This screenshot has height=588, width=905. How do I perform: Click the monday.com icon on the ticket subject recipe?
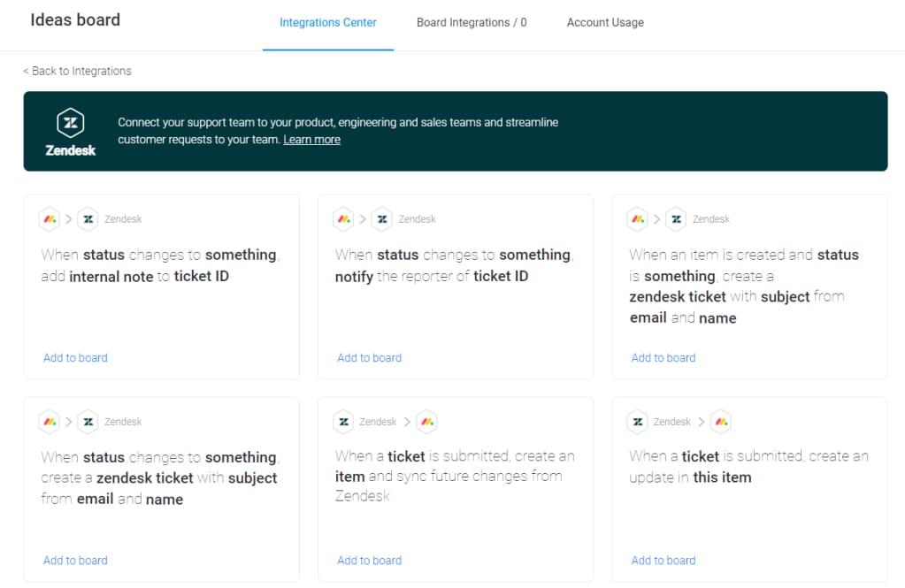[x=49, y=422]
